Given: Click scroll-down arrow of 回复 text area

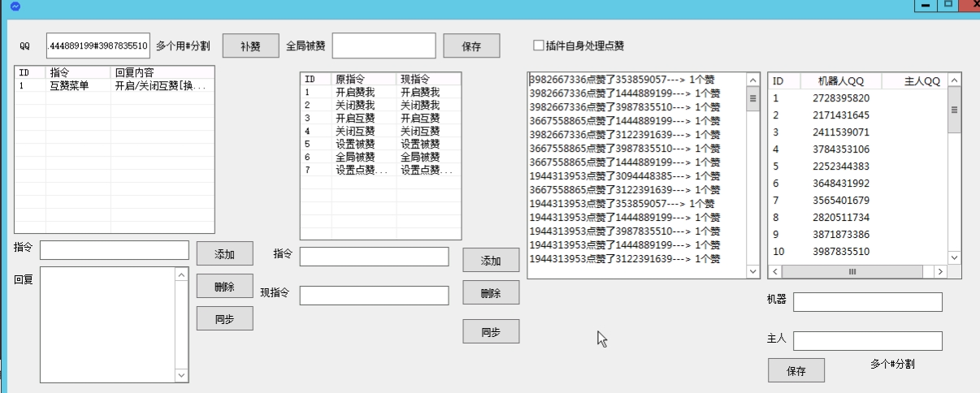Looking at the screenshot, I should click(181, 375).
